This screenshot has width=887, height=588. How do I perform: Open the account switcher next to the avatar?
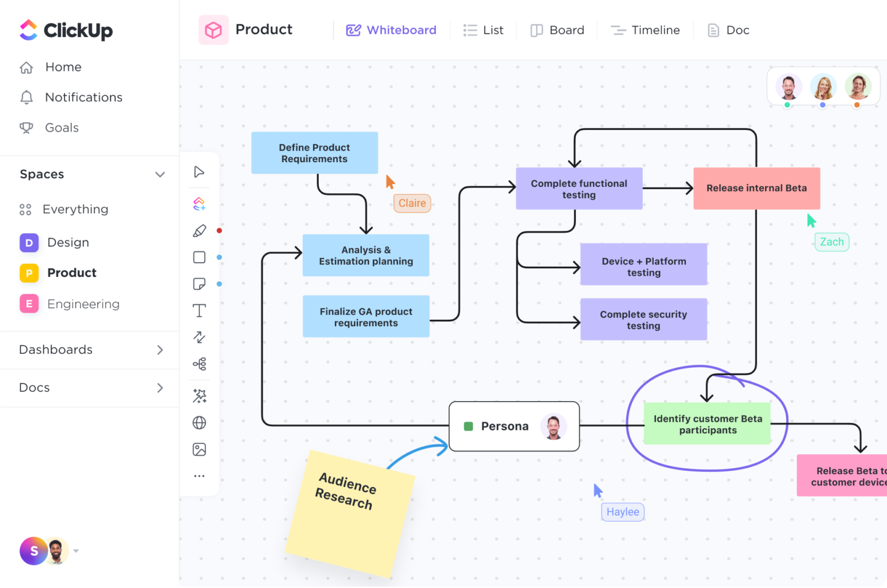click(x=75, y=551)
